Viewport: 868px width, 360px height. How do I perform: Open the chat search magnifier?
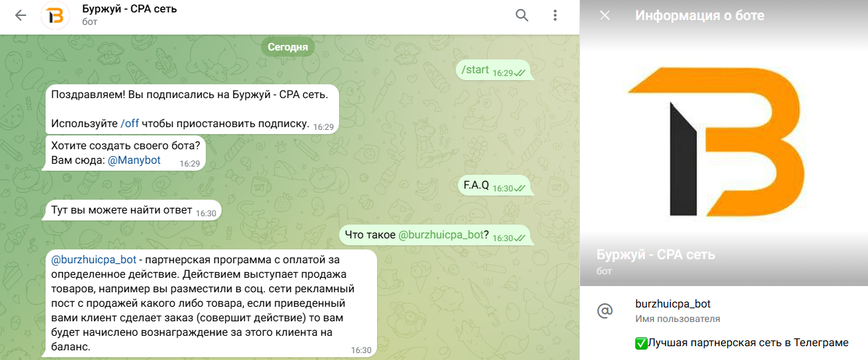coord(522,16)
